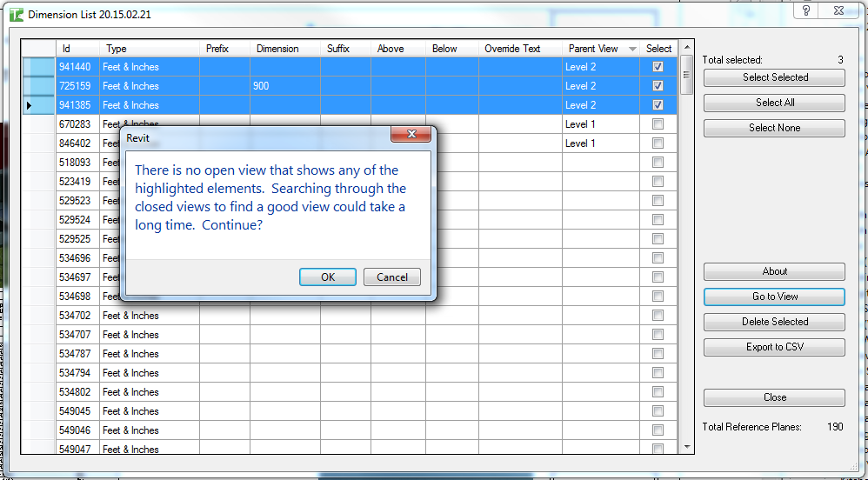Click the current row arrow indicator for 941385
The height and width of the screenshot is (480, 868).
(29, 105)
